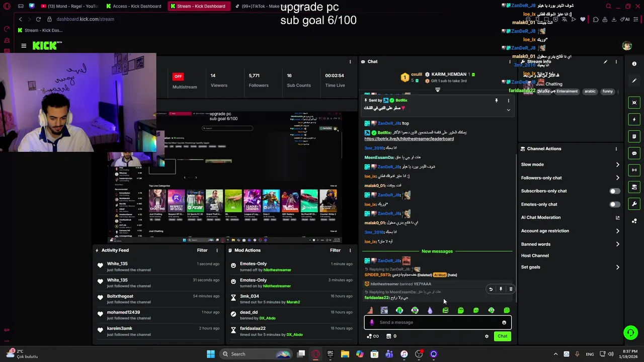
Task: Open Mod Actions Filter
Action: 335,250
